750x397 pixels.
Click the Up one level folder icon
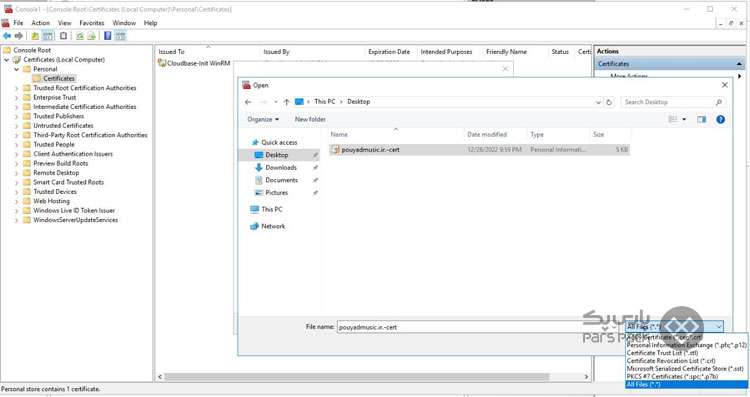(35, 36)
